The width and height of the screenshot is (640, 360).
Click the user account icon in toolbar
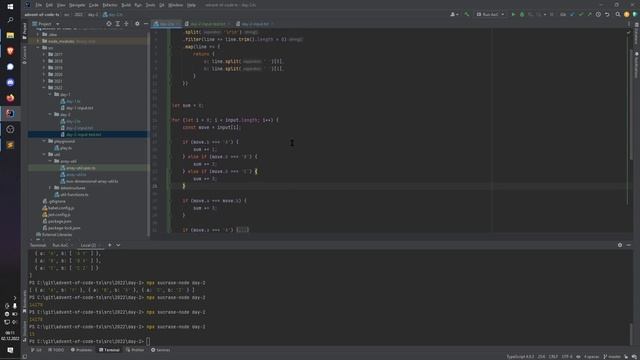click(453, 15)
